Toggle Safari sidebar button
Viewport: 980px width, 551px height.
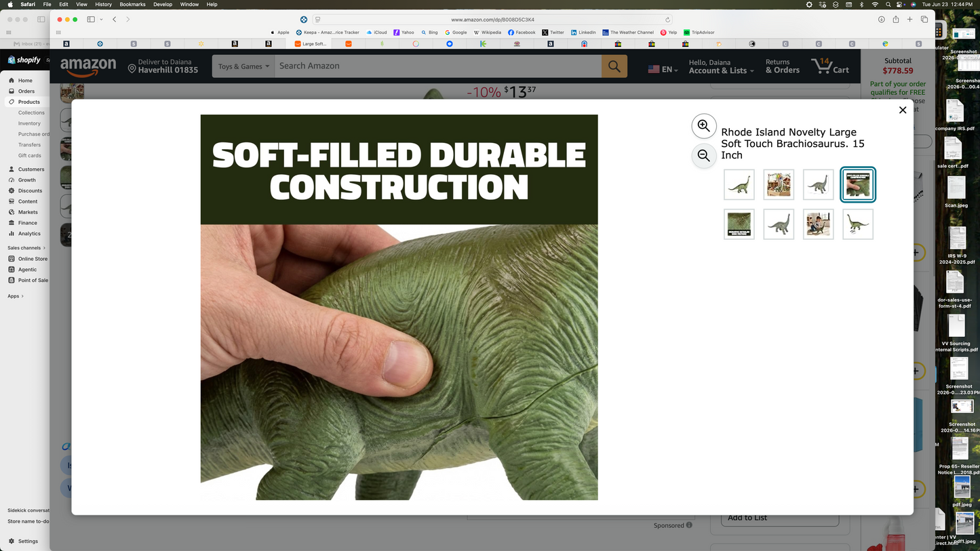pos(91,20)
